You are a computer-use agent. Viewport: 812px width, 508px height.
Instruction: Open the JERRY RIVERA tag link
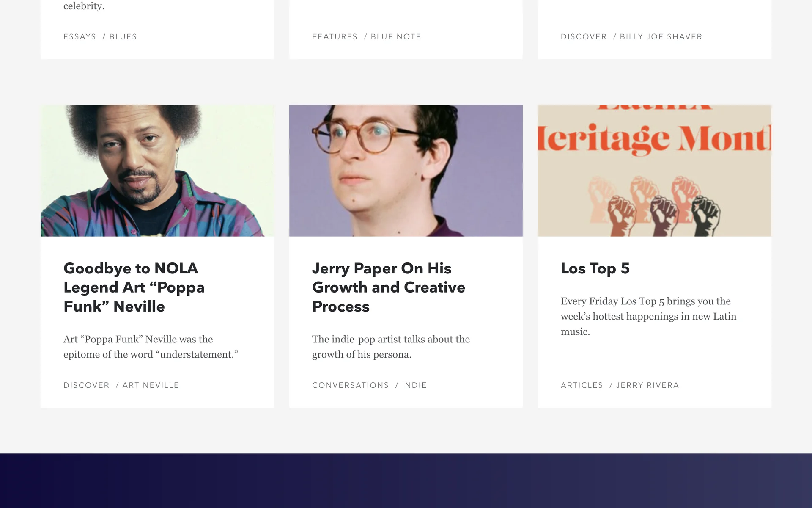tap(647, 385)
